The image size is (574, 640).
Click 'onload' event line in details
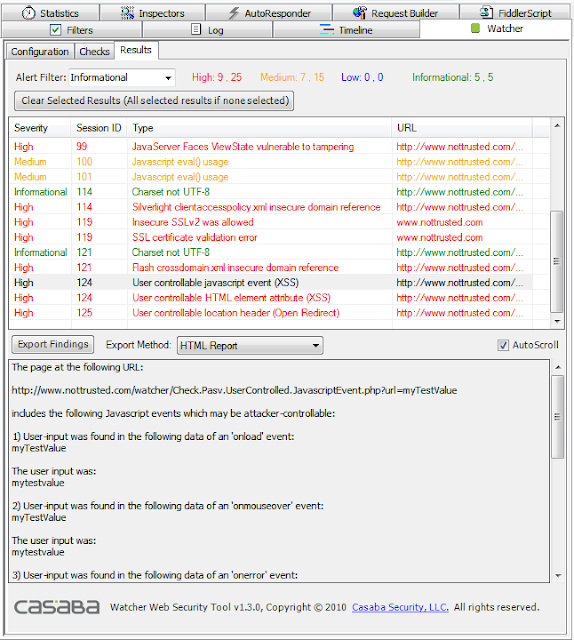[x=153, y=436]
